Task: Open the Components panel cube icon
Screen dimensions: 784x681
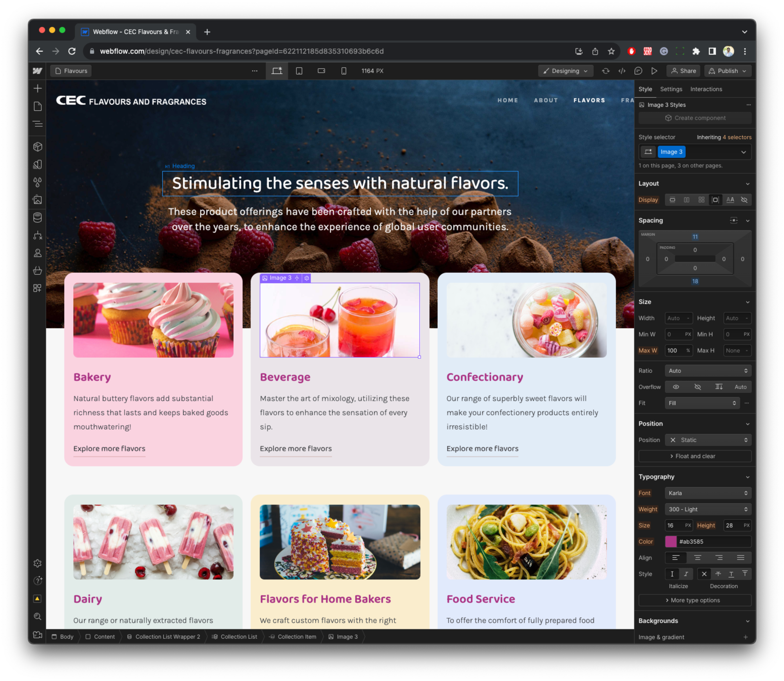Action: [38, 147]
